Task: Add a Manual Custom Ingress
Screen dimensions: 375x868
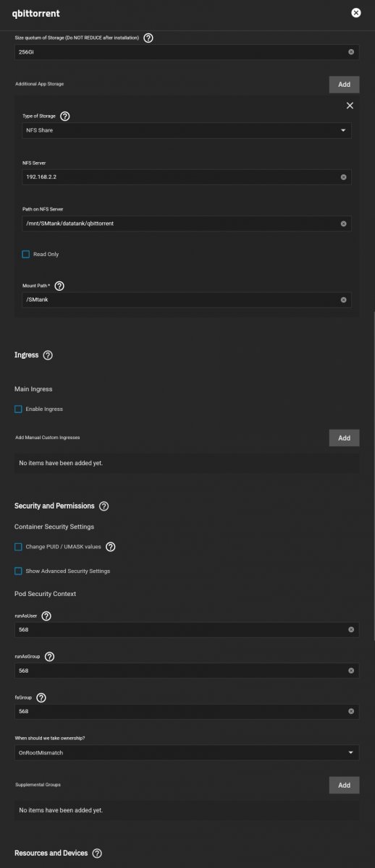Action: pyautogui.click(x=344, y=438)
